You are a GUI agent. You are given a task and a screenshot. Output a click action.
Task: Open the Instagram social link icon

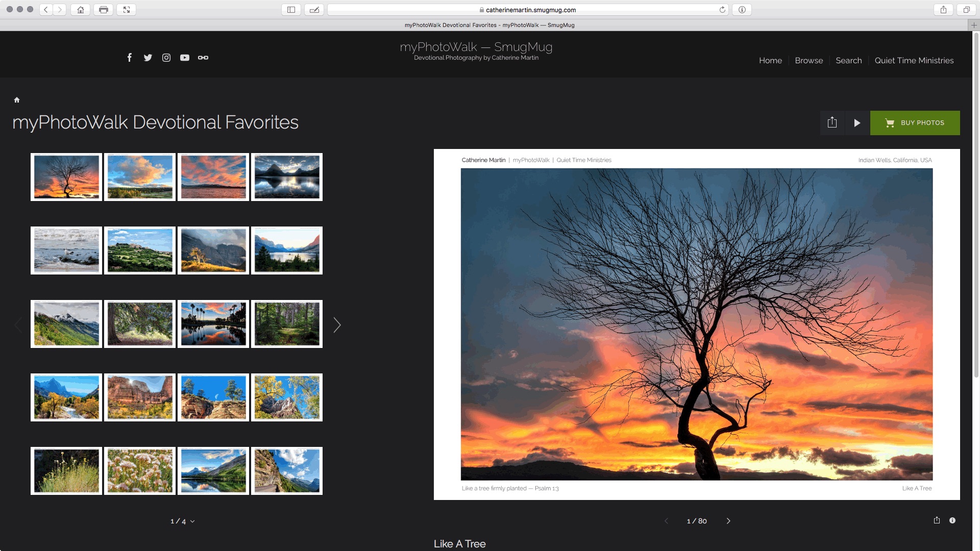tap(166, 58)
